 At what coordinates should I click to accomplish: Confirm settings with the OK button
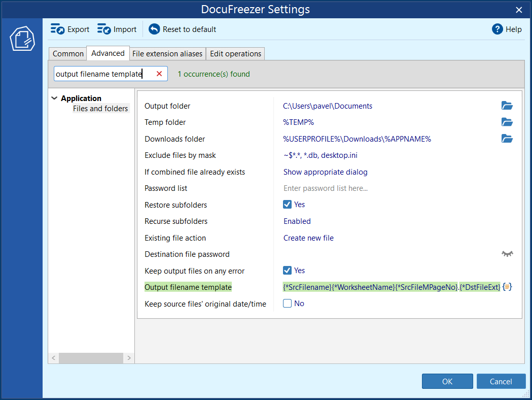[447, 381]
